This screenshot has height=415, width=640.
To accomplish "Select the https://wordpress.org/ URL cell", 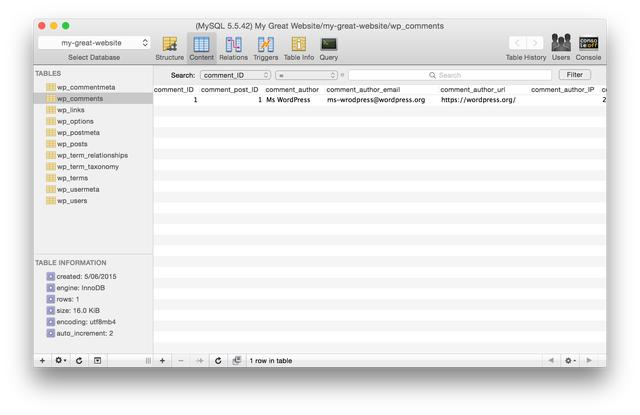I will (x=478, y=100).
